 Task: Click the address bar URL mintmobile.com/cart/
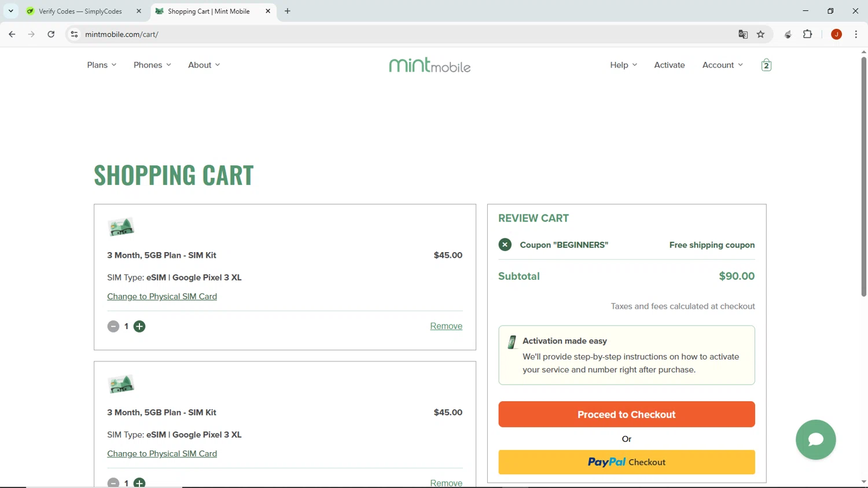click(122, 34)
